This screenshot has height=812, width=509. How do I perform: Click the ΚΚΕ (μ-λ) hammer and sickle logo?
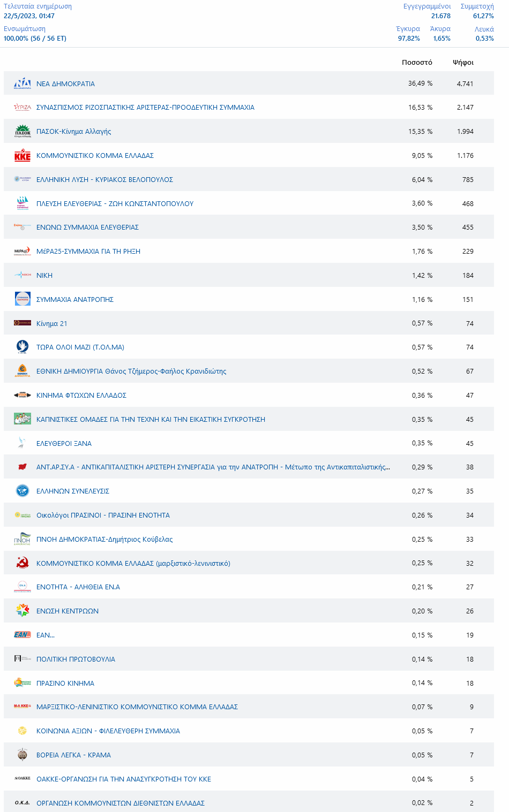[23, 563]
